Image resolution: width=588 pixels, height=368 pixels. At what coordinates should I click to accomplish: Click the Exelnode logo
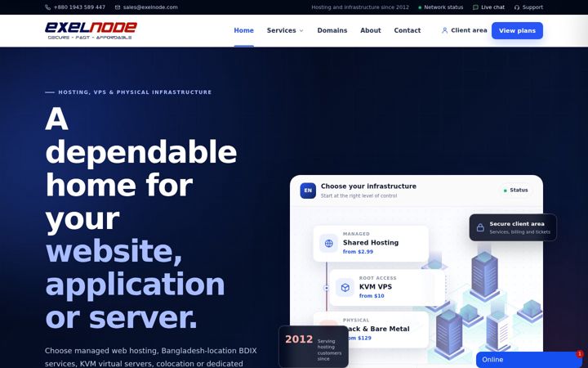coord(91,30)
